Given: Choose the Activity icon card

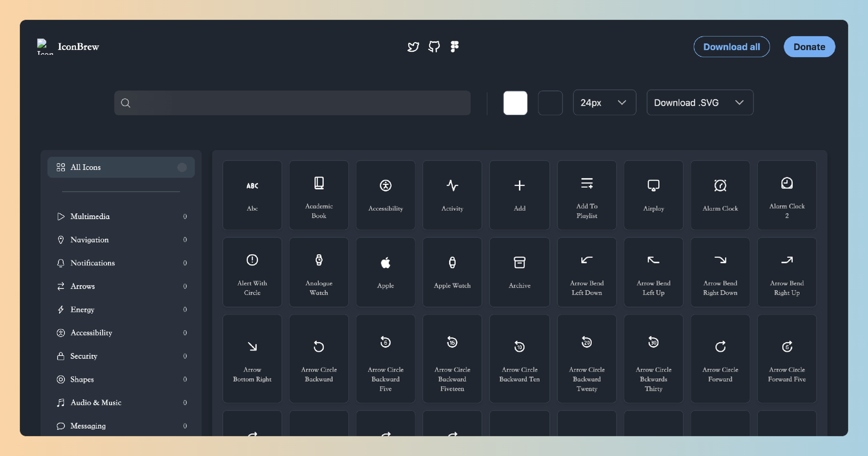Looking at the screenshot, I should click(452, 195).
